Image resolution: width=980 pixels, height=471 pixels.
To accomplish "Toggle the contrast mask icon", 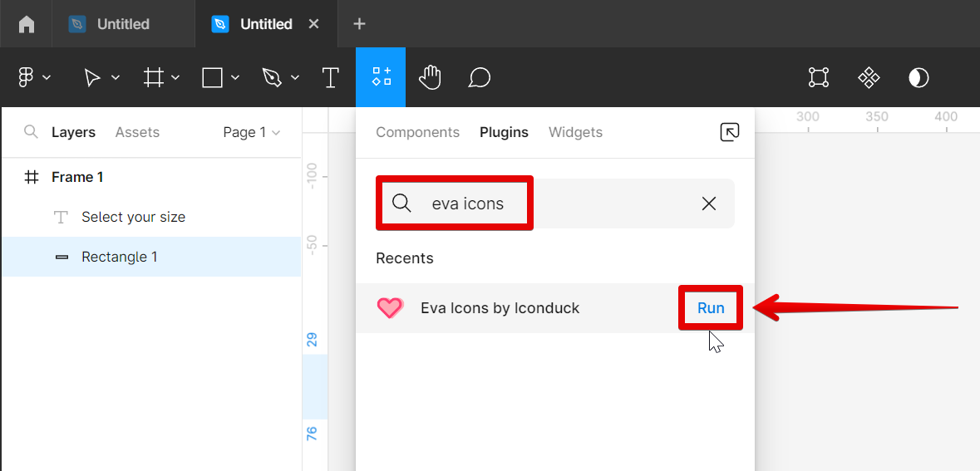I will tap(918, 77).
